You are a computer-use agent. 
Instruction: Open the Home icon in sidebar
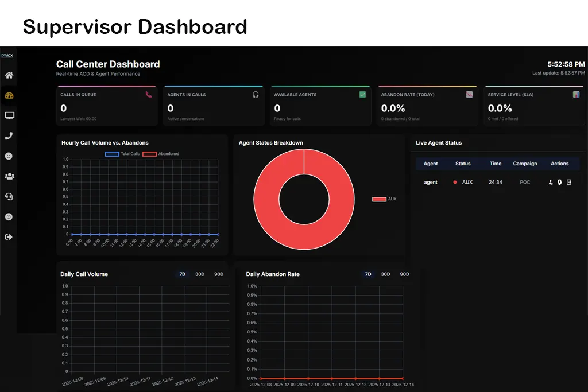9,75
